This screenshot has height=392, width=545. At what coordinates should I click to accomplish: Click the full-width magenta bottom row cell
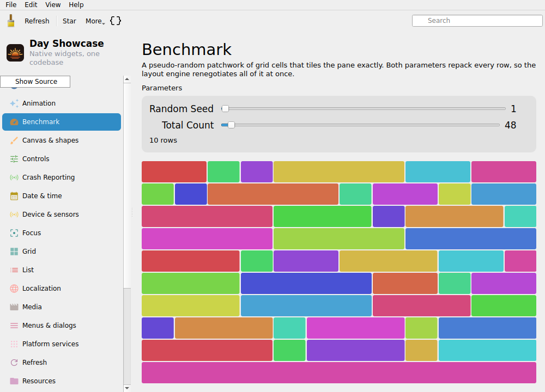click(x=339, y=372)
